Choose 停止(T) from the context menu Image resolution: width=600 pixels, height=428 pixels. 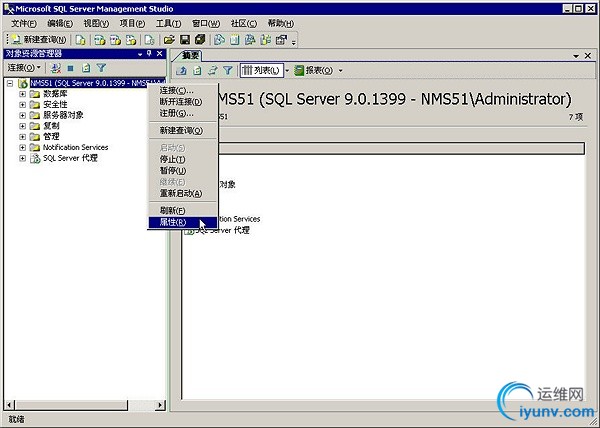(x=183, y=159)
